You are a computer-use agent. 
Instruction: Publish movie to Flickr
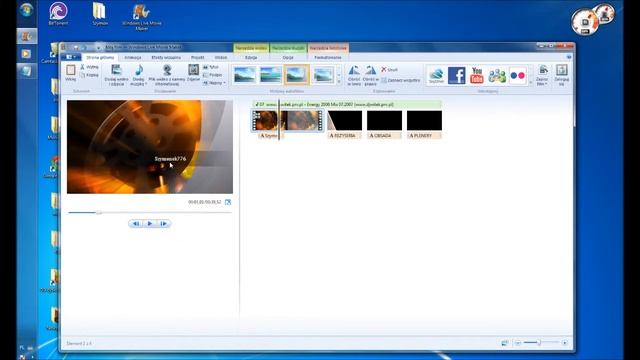point(518,76)
